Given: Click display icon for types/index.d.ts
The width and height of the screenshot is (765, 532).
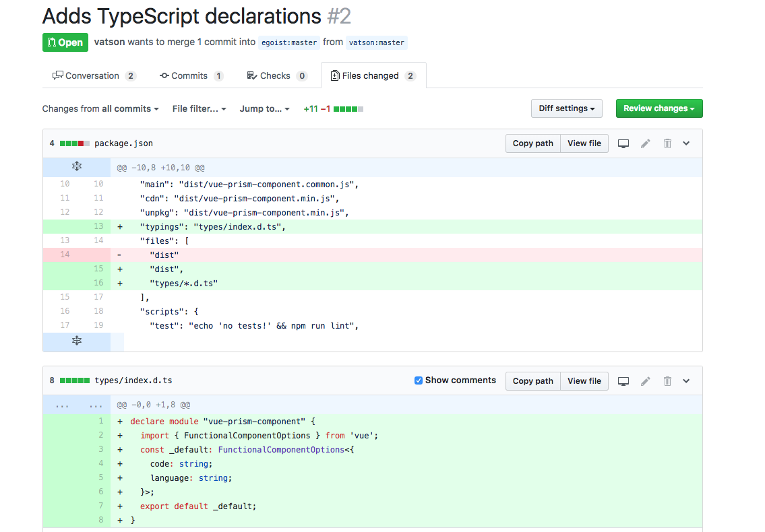Looking at the screenshot, I should coord(623,381).
